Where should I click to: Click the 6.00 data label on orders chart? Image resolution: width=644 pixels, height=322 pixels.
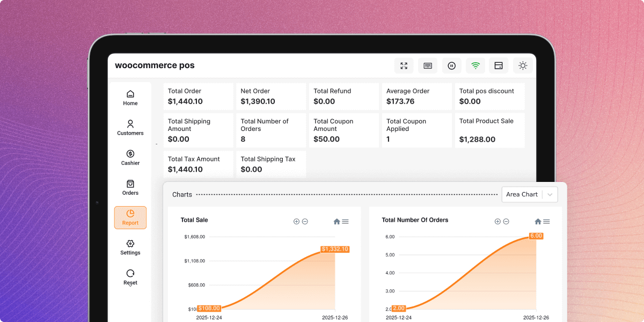tap(536, 236)
